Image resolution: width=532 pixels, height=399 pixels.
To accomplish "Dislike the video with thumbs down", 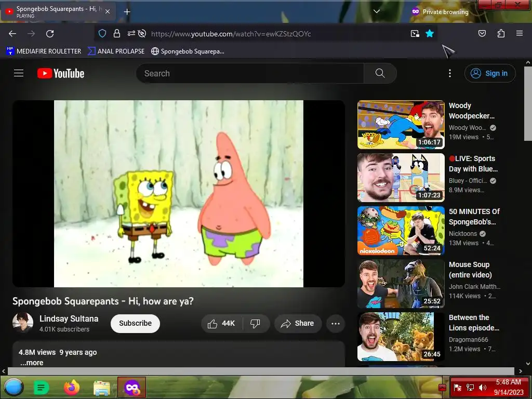I will tap(255, 323).
